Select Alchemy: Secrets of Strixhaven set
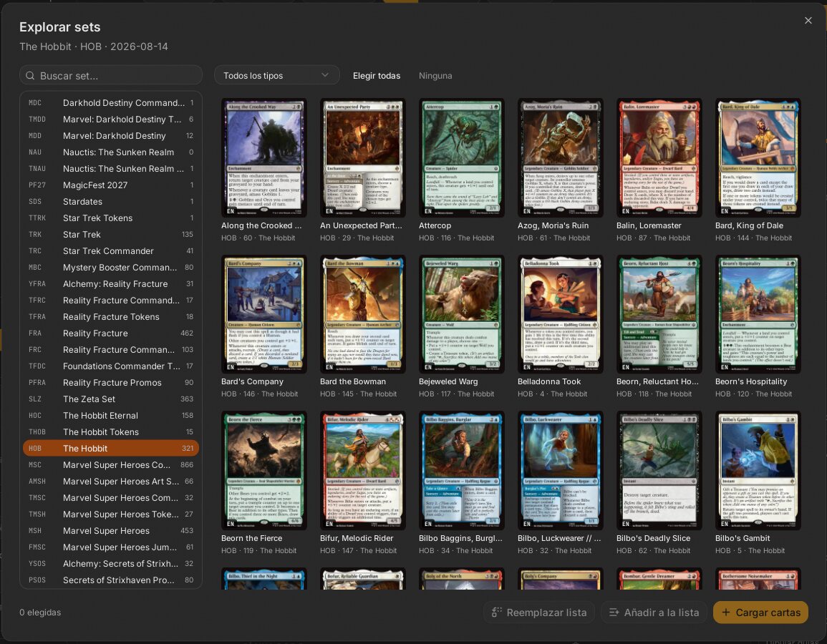Viewport: 827px width, 644px height. tap(111, 563)
